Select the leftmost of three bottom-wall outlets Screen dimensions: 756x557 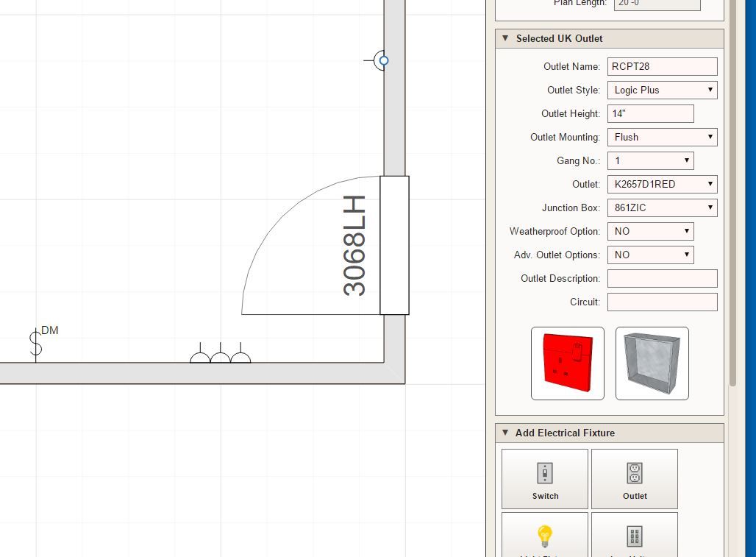(x=200, y=353)
